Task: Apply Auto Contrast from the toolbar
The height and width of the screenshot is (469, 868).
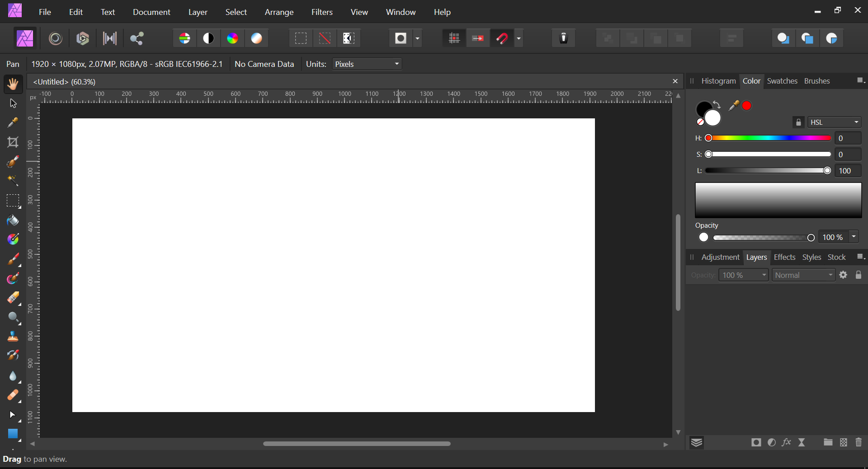Action: pyautogui.click(x=208, y=38)
